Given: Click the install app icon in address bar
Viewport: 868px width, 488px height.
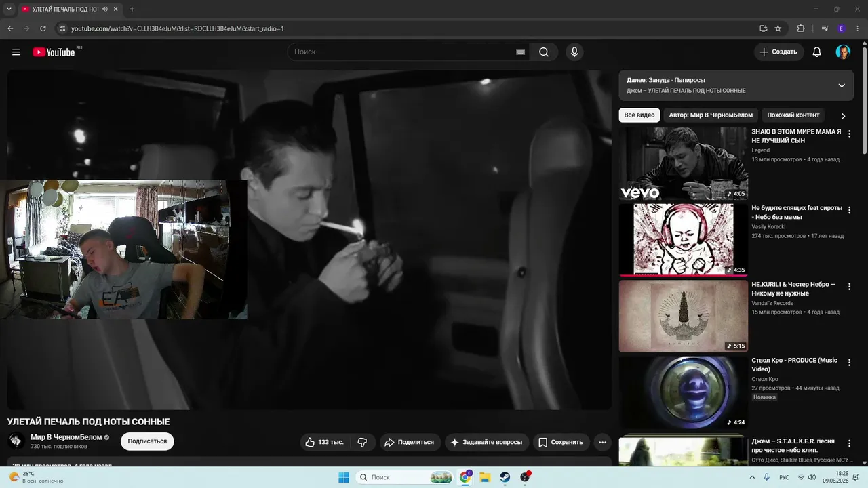Looking at the screenshot, I should [x=763, y=28].
